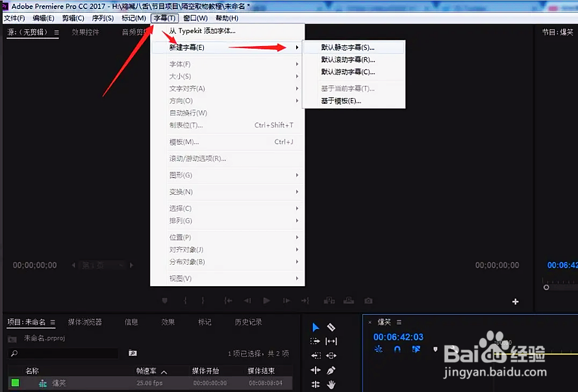578x392 pixels.
Task: Step forward one frame in Source monitor
Action: 286,300
